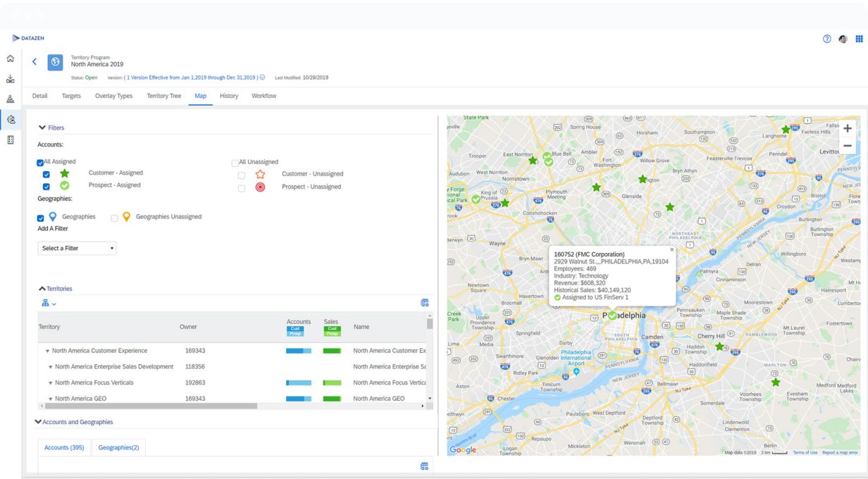This screenshot has width=868, height=479.
Task: Select the Geographies(2) tab
Action: pyautogui.click(x=118, y=447)
